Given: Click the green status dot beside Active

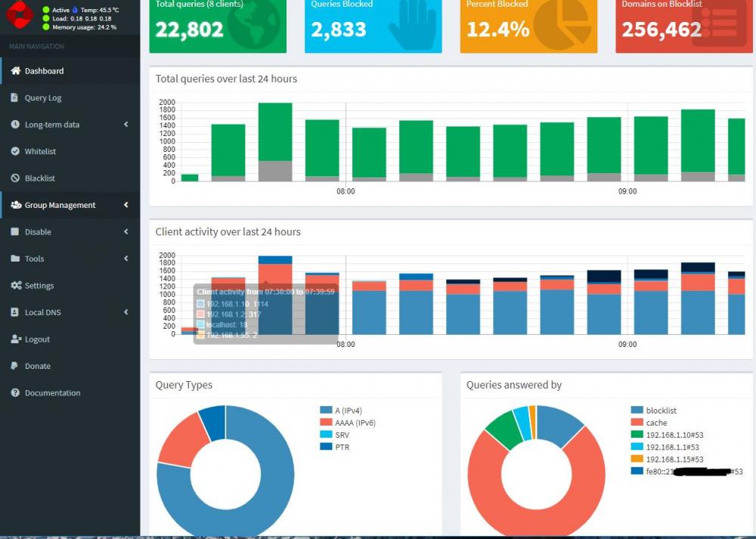Looking at the screenshot, I should [46, 10].
